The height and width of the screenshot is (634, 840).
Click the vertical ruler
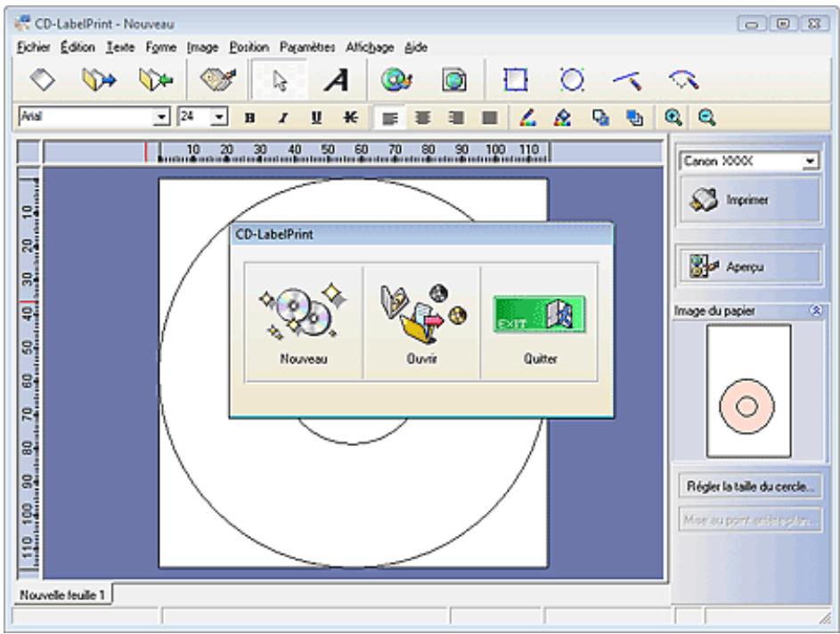click(x=29, y=371)
